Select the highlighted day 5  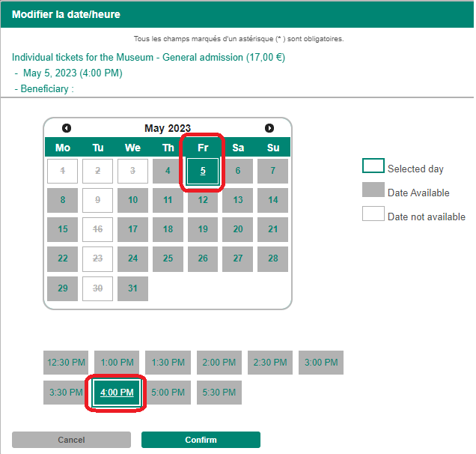click(203, 171)
